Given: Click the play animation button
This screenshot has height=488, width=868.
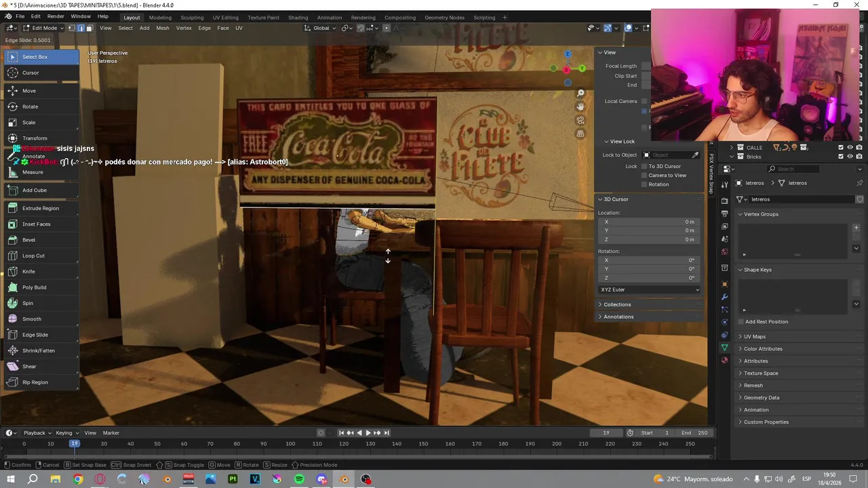Looking at the screenshot, I should point(368,432).
